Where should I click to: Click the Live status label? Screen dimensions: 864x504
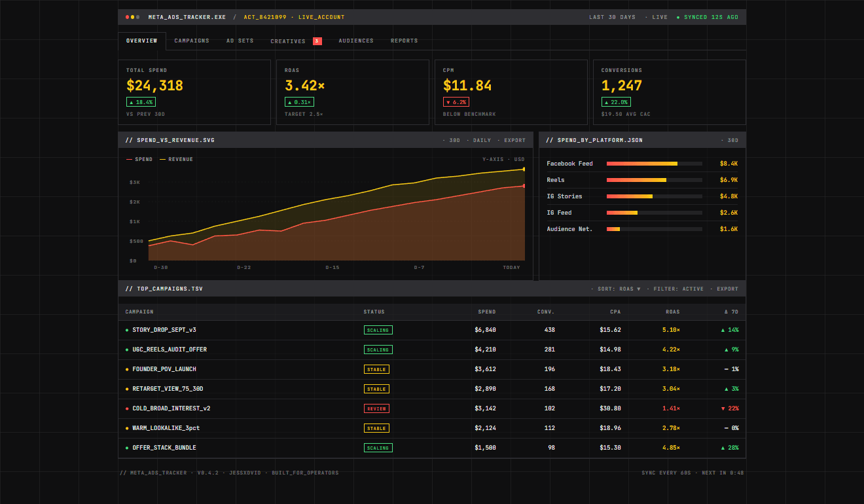pos(657,17)
